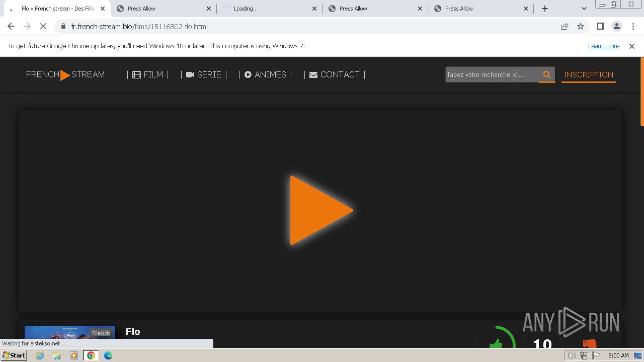Expand the tab search dropdown
This screenshot has width=644, height=362.
point(584,9)
